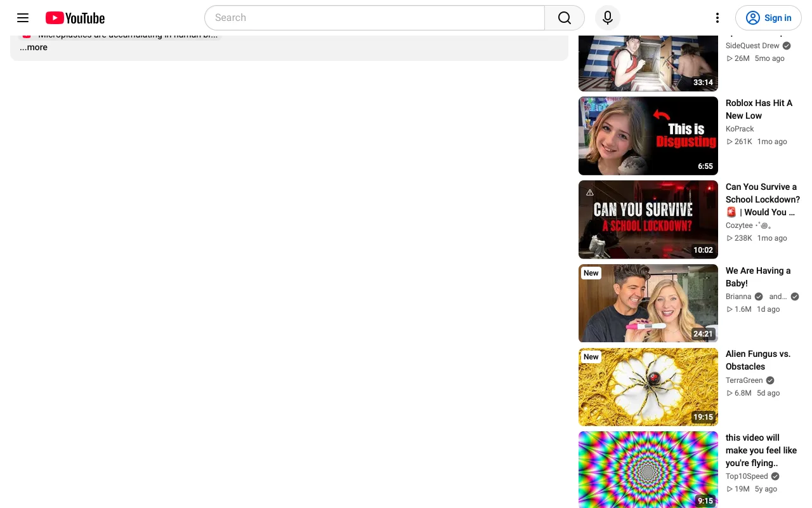This screenshot has width=812, height=508.
Task: Open the SideQuest Drew video thumbnail
Action: tap(648, 63)
